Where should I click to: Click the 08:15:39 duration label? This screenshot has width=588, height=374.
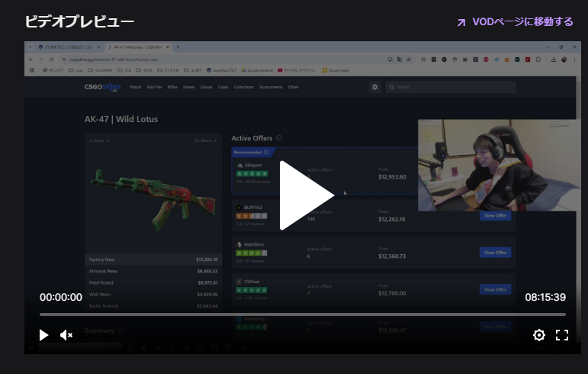[545, 297]
